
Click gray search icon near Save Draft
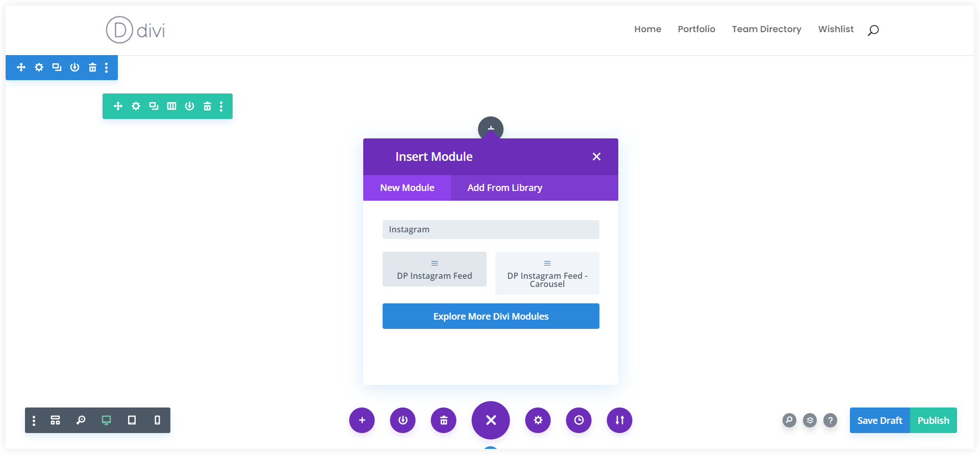pos(789,420)
